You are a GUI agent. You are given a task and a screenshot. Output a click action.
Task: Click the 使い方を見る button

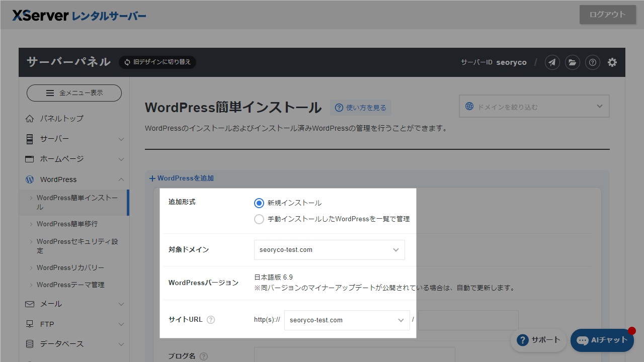[360, 108]
